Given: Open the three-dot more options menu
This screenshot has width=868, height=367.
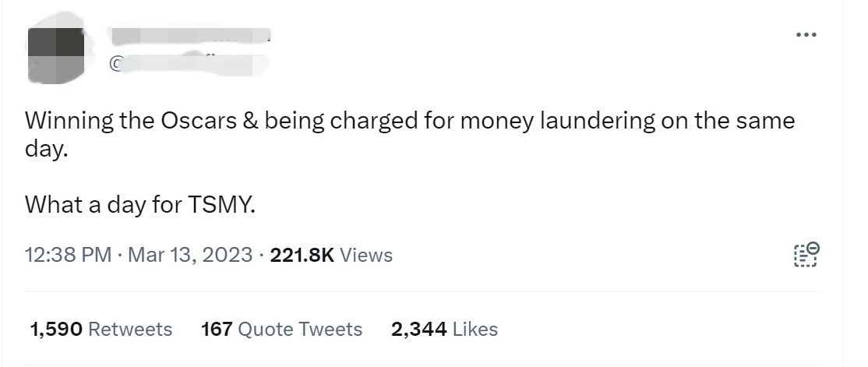Looking at the screenshot, I should point(806,34).
